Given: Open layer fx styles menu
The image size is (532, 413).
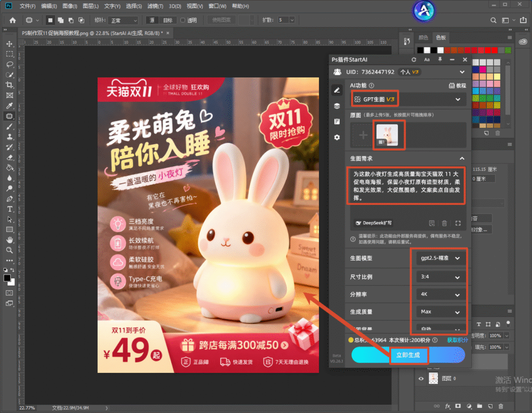Looking at the screenshot, I should (447, 406).
